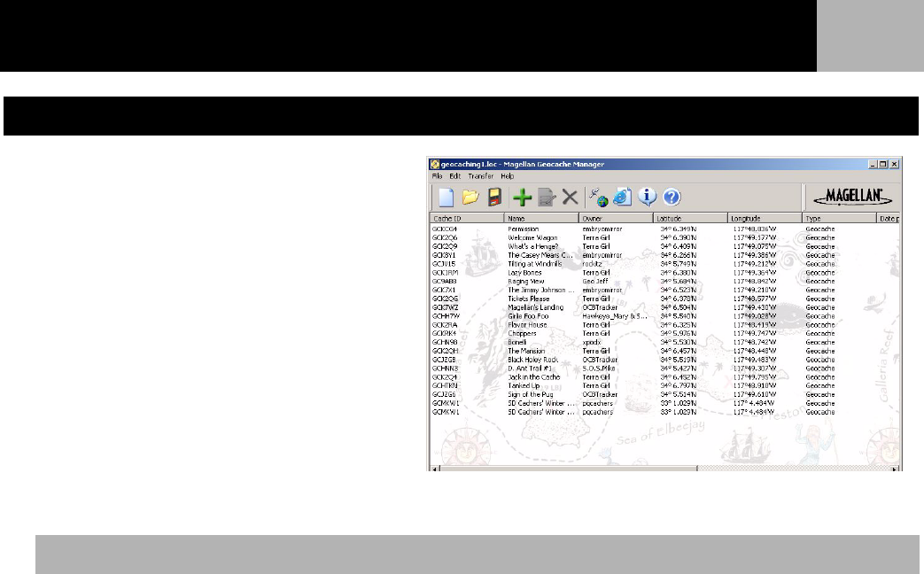This screenshot has height=574, width=924.
Task: Select the 'What's a Henge?' cache row
Action: 664,246
